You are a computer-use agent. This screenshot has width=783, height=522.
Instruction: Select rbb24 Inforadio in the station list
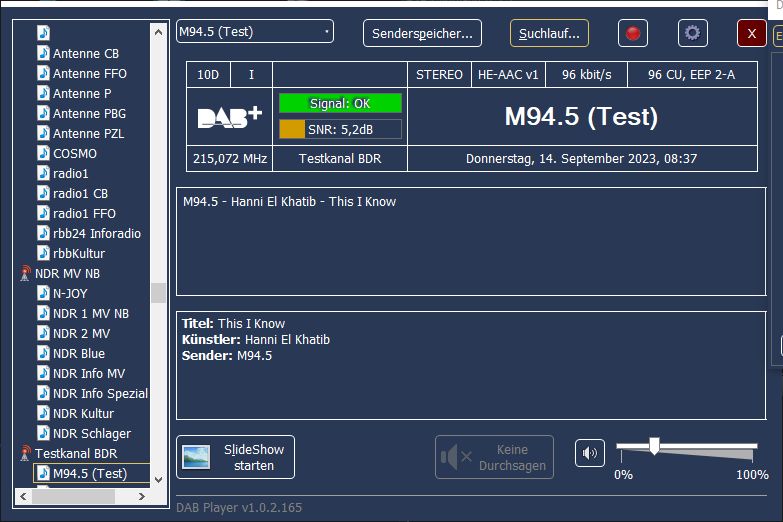pos(96,233)
